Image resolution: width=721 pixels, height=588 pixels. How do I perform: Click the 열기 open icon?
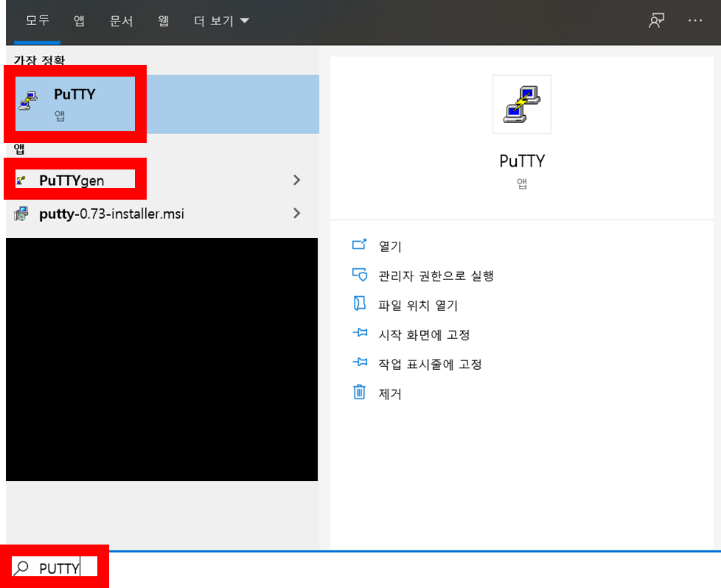point(359,244)
